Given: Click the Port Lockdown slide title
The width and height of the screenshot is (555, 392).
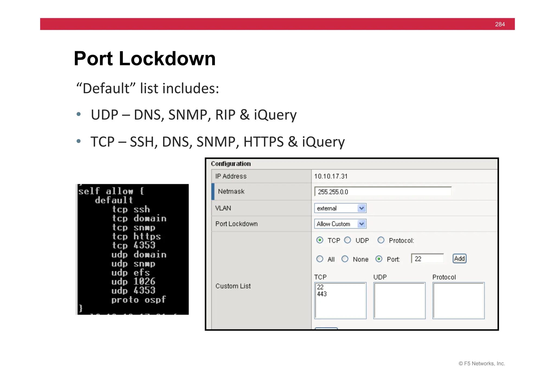Looking at the screenshot, I should (x=145, y=59).
